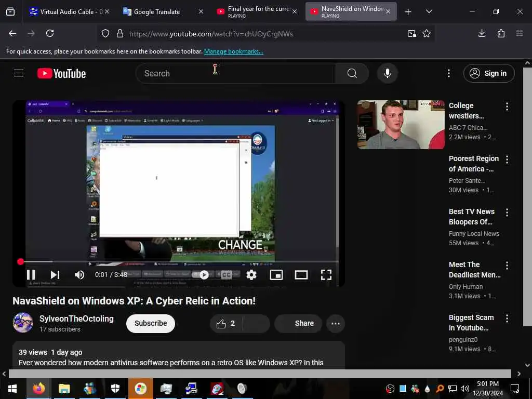Pause the YouTube video
The width and height of the screenshot is (532, 399).
click(31, 274)
